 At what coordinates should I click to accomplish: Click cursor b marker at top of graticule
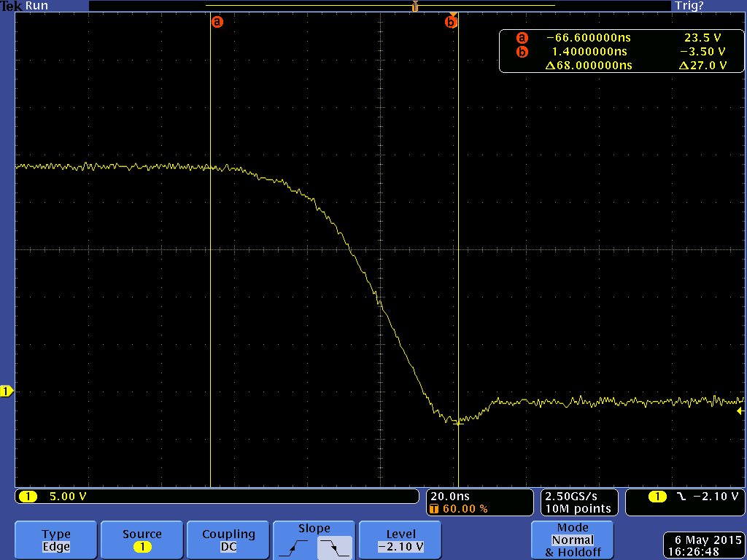point(450,22)
